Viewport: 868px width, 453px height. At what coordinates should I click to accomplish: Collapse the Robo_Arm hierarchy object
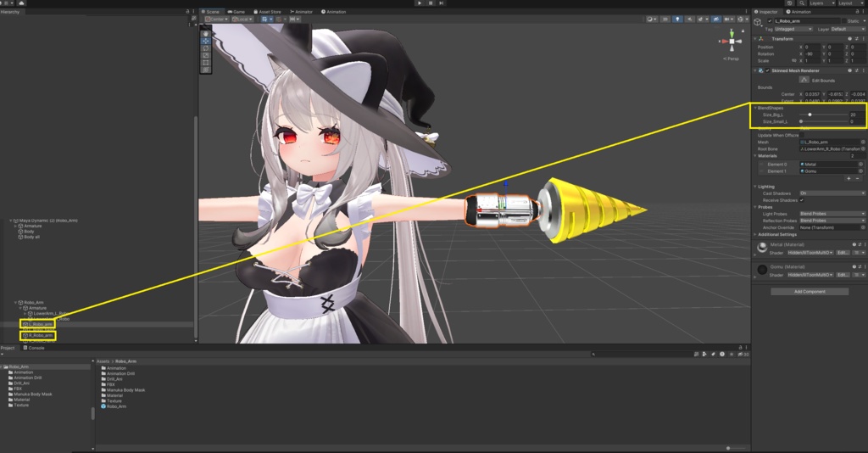tap(15, 303)
